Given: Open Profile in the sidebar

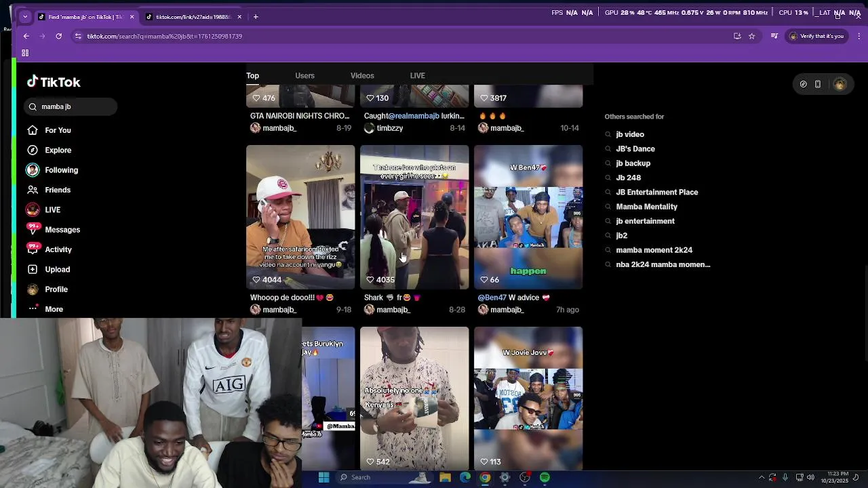Looking at the screenshot, I should [47, 289].
